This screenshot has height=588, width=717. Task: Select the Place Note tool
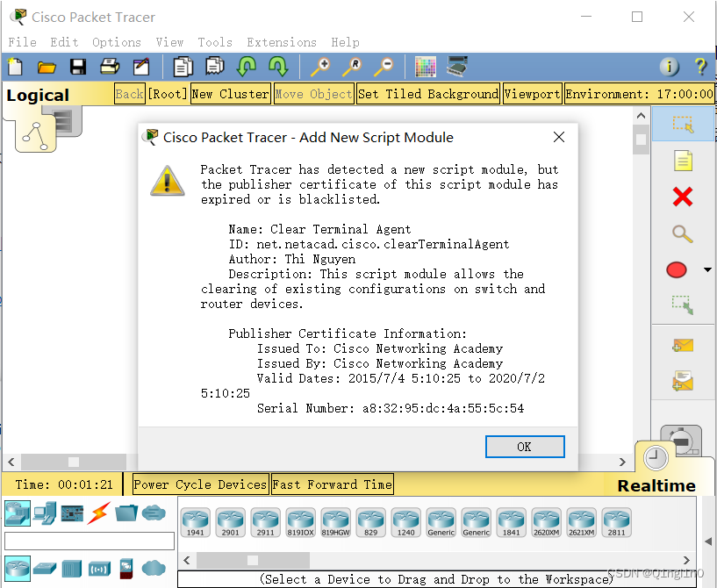point(683,161)
